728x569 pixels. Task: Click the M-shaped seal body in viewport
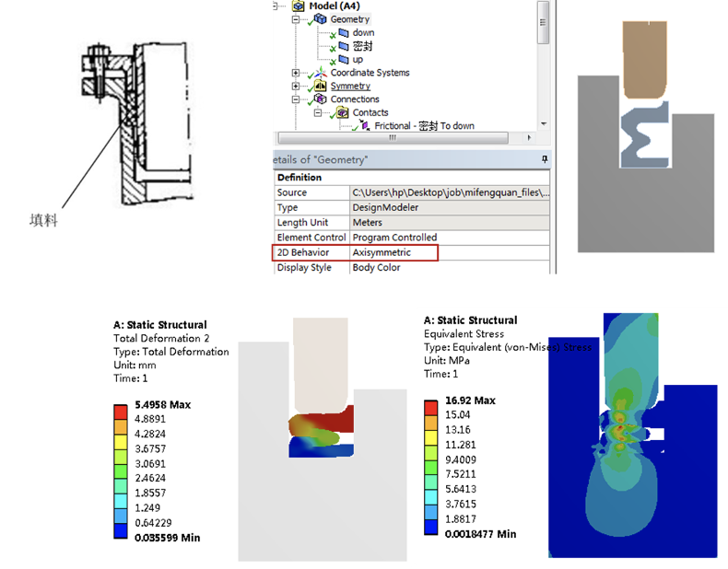pyautogui.click(x=645, y=135)
